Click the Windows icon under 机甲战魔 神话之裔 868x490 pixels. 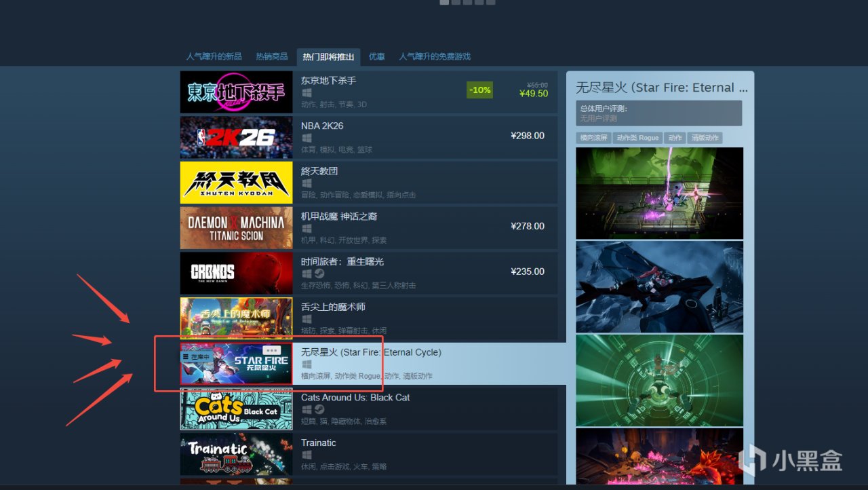click(307, 228)
